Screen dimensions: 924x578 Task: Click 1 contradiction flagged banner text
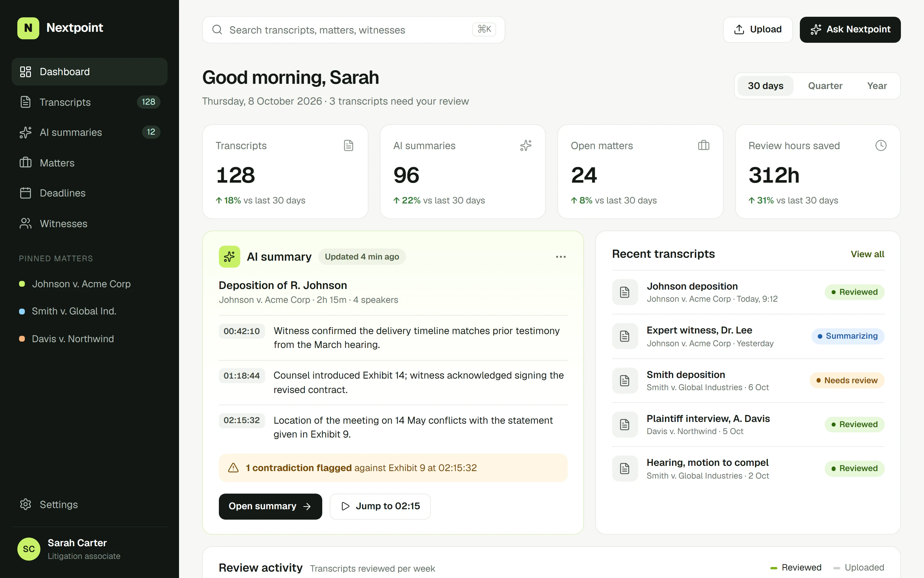pos(299,468)
